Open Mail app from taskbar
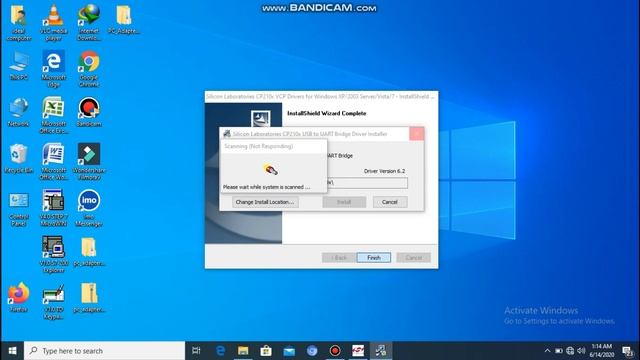640x360 pixels. (x=289, y=351)
